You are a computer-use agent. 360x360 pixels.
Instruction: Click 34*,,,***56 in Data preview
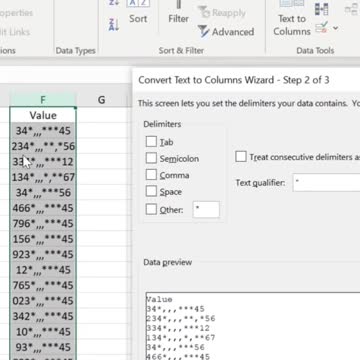(175, 347)
